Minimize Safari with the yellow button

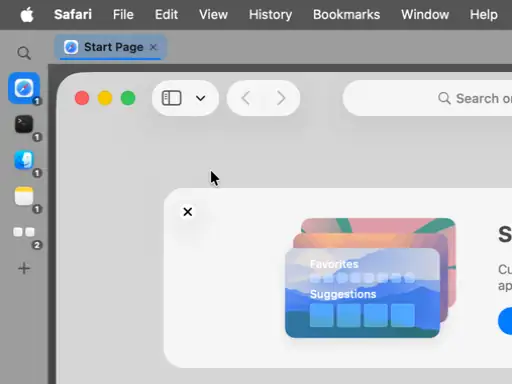coord(105,98)
